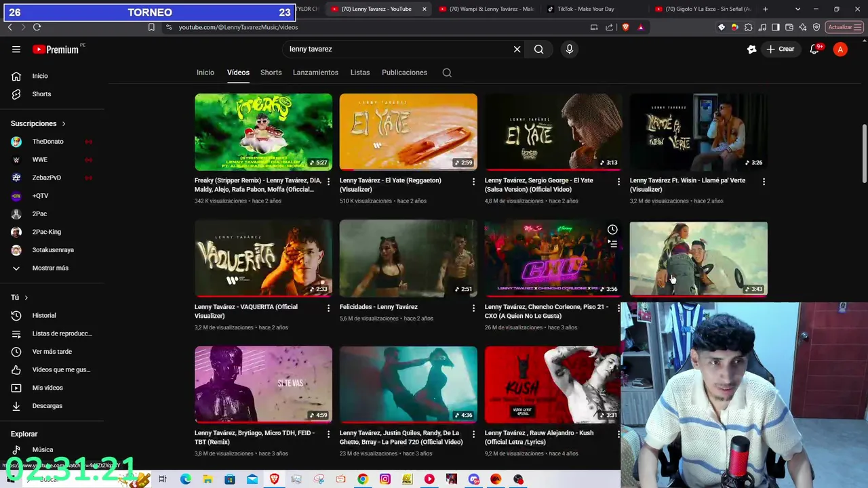The width and height of the screenshot is (868, 488).
Task: Go to the YouTube Premium logo home
Action: coord(57,49)
